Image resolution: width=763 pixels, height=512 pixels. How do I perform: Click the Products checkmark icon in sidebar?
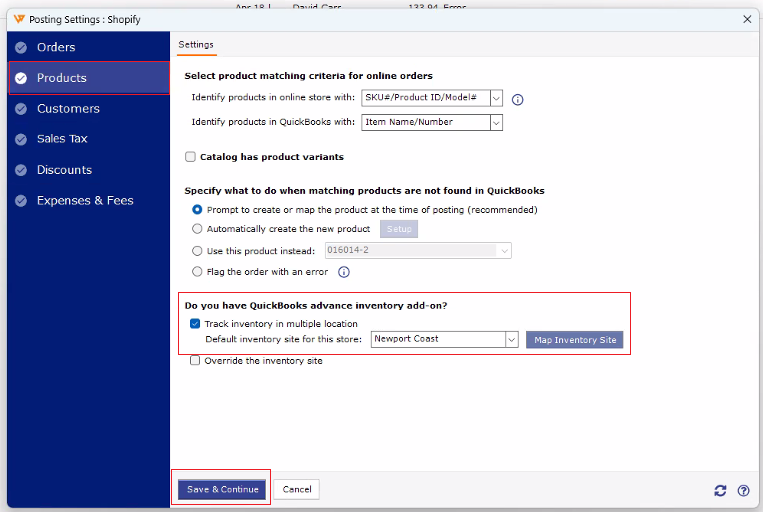[21, 78]
